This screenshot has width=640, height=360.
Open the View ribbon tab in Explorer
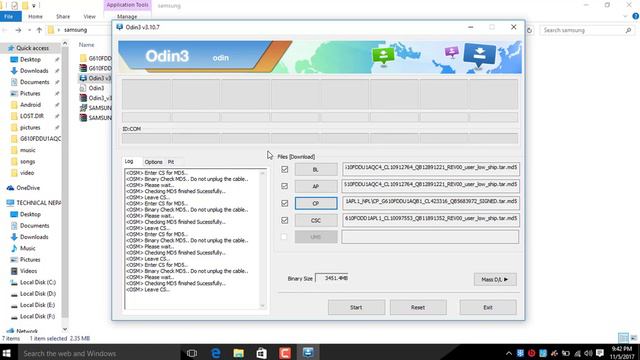(89, 16)
